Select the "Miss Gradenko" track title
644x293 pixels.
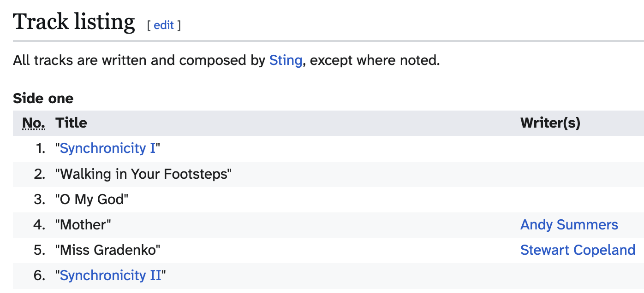tap(108, 250)
